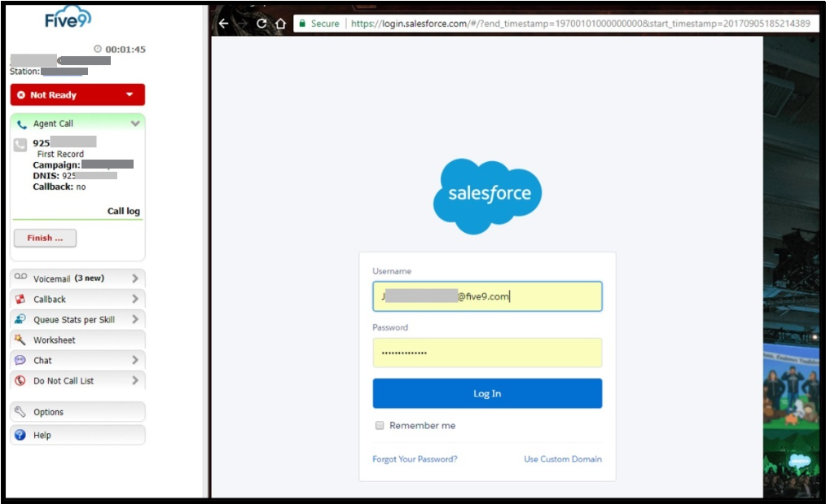826x504 pixels.
Task: Reload the page with the refresh icon
Action: [x=261, y=23]
